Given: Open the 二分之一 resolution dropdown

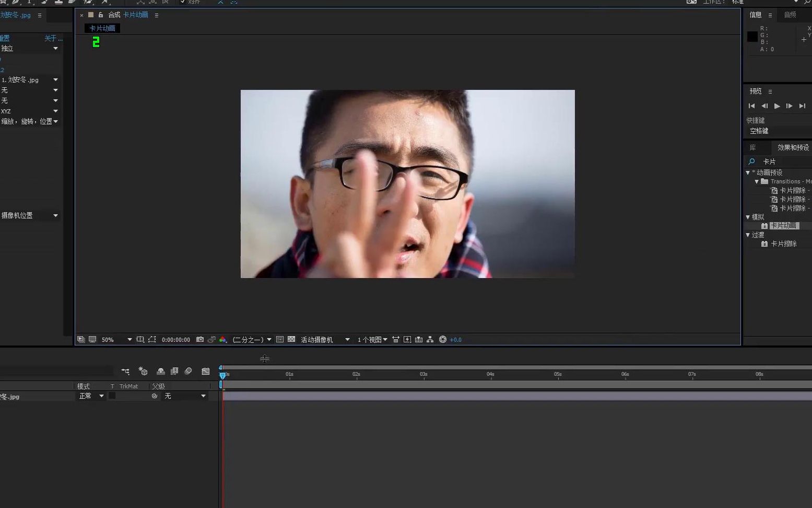Looking at the screenshot, I should pyautogui.click(x=250, y=339).
